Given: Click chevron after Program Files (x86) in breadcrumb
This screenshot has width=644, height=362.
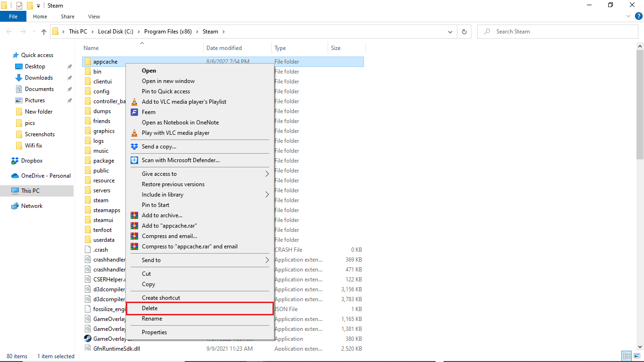Looking at the screenshot, I should click(x=198, y=32).
